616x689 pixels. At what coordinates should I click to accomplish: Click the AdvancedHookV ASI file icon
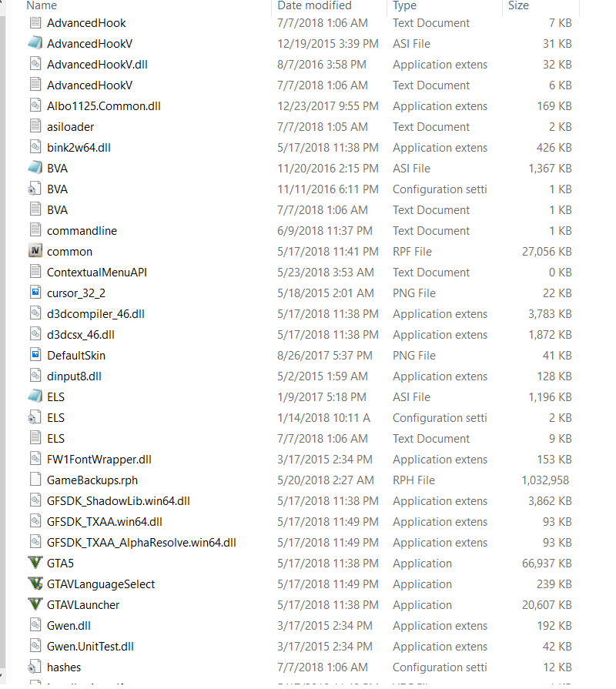(35, 44)
